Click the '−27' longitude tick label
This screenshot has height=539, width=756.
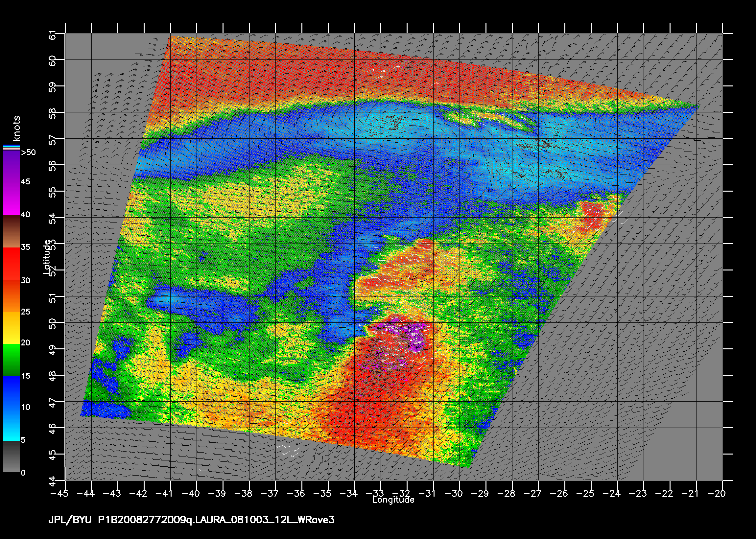(532, 494)
